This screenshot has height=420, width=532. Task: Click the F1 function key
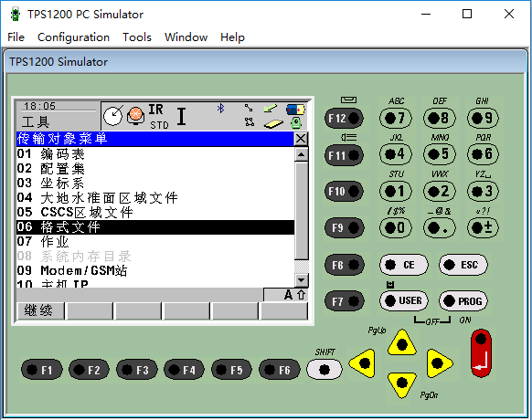[x=42, y=370]
